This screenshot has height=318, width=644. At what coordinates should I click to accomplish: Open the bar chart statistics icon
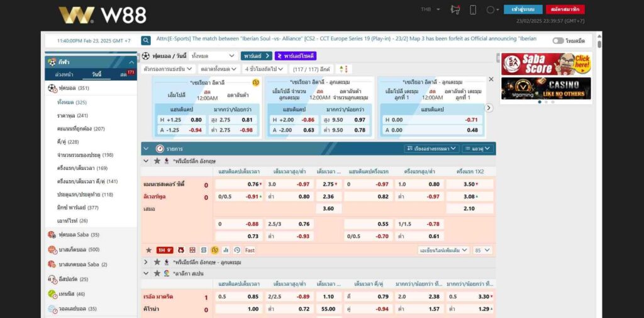226,250
